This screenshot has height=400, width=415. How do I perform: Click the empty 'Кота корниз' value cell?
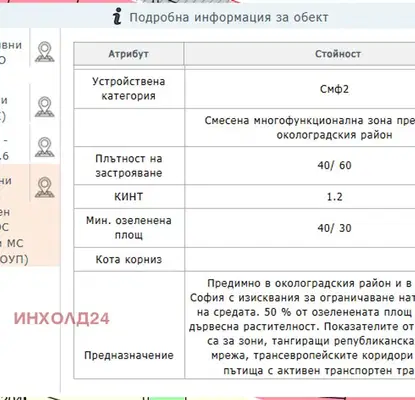(x=300, y=259)
